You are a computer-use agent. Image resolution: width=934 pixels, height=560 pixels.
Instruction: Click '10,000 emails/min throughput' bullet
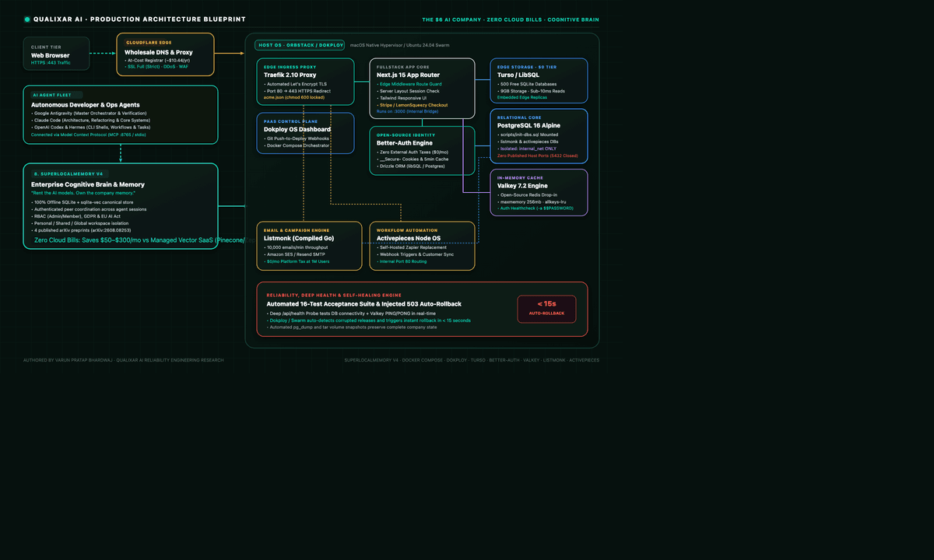point(296,247)
